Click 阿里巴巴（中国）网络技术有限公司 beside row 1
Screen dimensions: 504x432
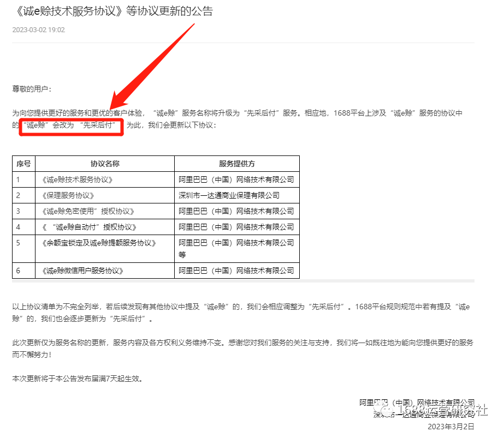click(x=237, y=179)
